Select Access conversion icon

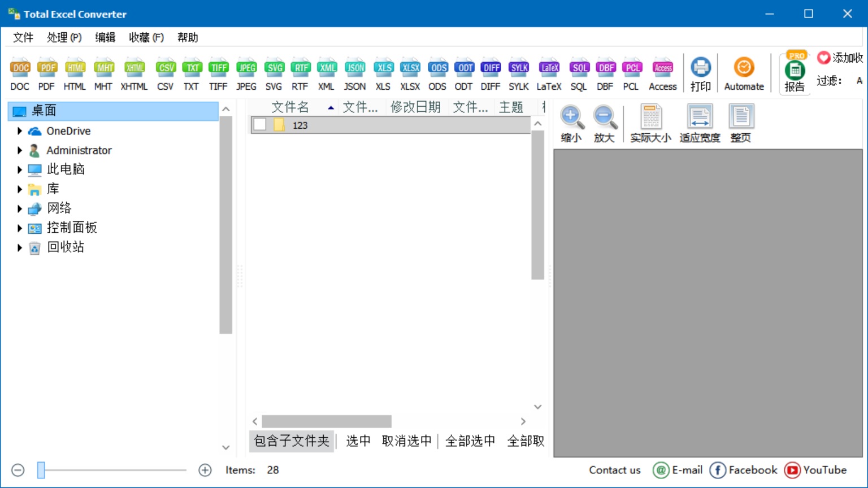pyautogui.click(x=663, y=74)
